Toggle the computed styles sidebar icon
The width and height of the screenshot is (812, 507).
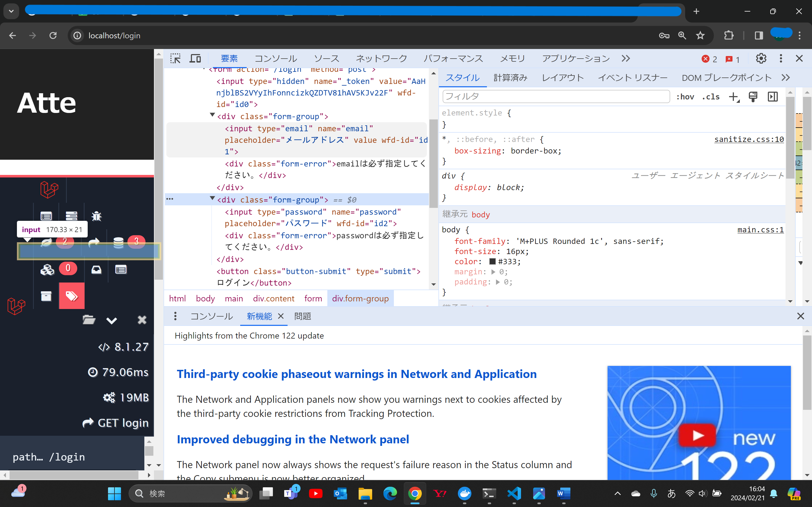pos(773,97)
